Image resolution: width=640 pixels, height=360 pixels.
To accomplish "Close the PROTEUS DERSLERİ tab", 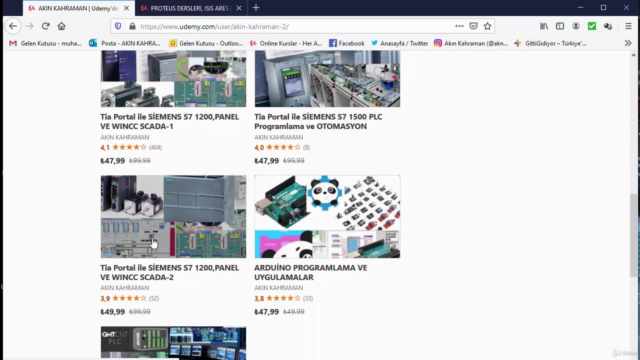I will point(239,8).
